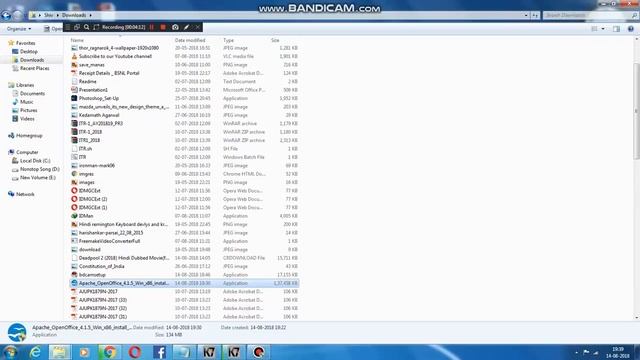Click the Downloads breadcrumb in address bar
The image size is (640, 360).
[x=74, y=15]
